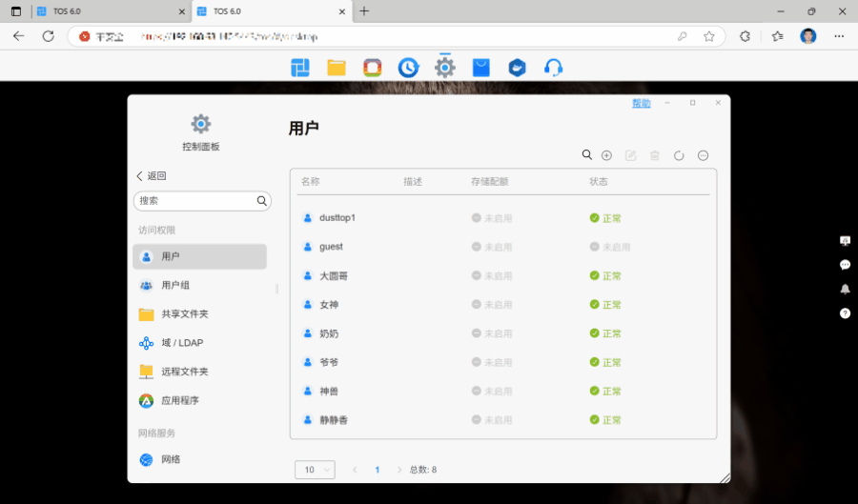Open the File Manager folder icon in top dock
The image size is (858, 504).
tap(336, 68)
